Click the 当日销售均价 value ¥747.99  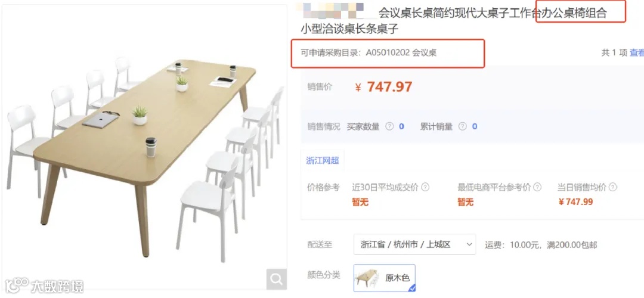point(575,202)
